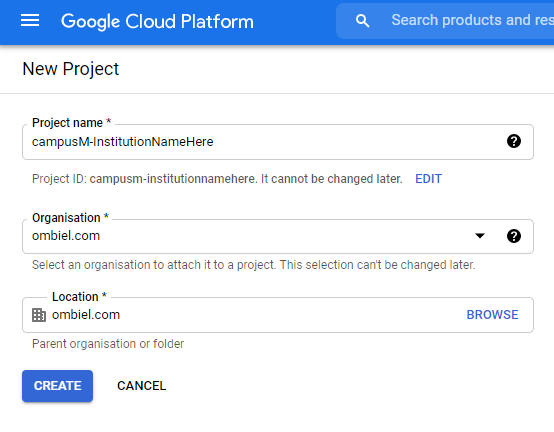
Task: Focus the Project name input field
Action: [x=278, y=142]
